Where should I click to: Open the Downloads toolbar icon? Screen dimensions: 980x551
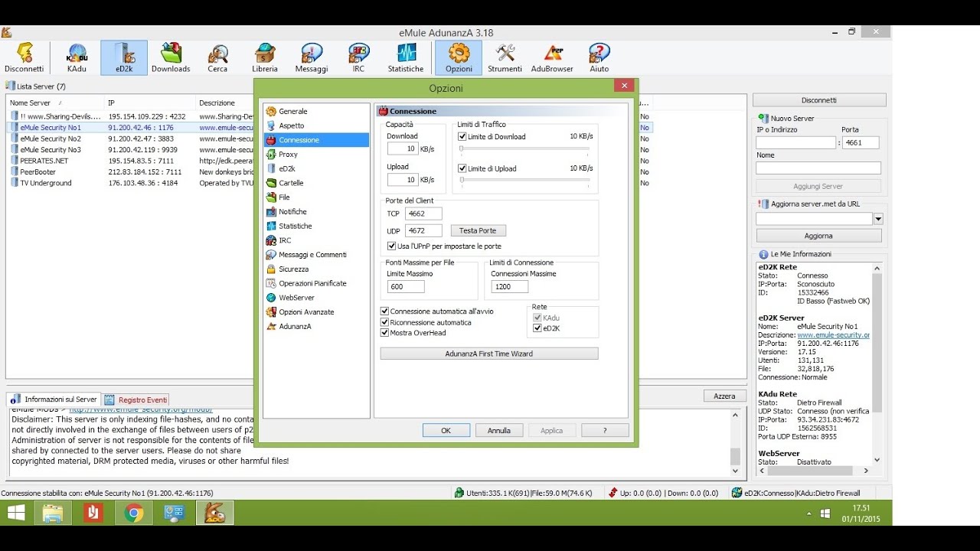[171, 58]
